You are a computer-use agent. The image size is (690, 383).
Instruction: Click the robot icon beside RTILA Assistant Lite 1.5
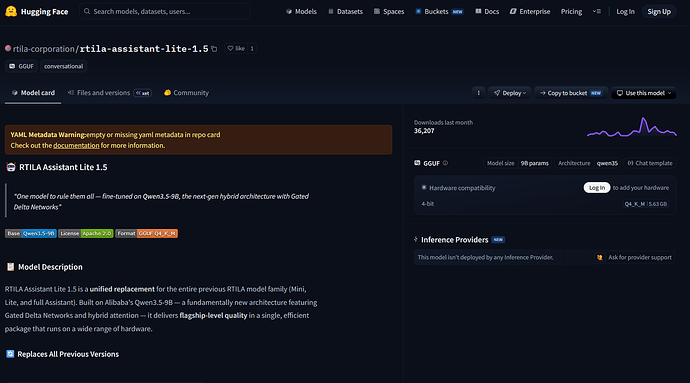coord(11,167)
